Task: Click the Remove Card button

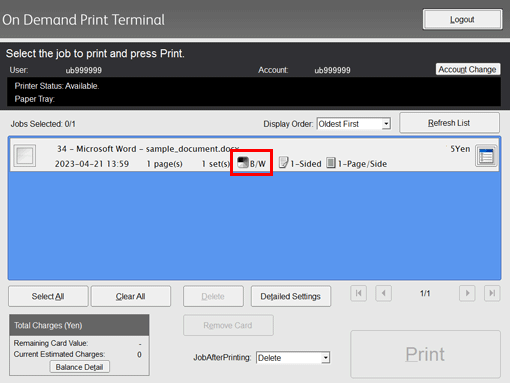Action: pos(228,325)
